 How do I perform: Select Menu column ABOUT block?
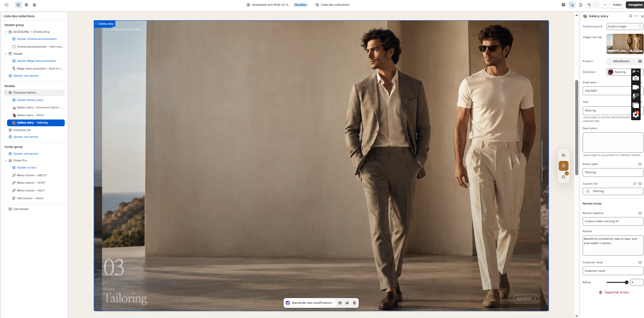coord(36,175)
